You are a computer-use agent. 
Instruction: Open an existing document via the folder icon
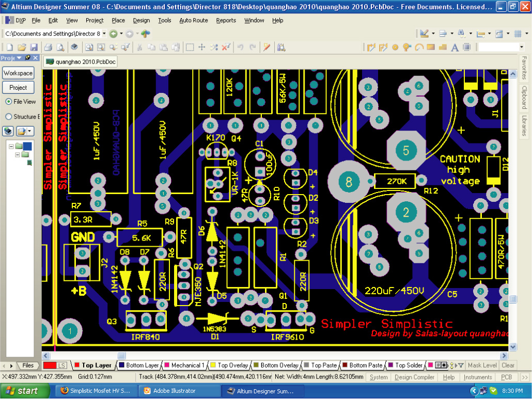(22, 47)
